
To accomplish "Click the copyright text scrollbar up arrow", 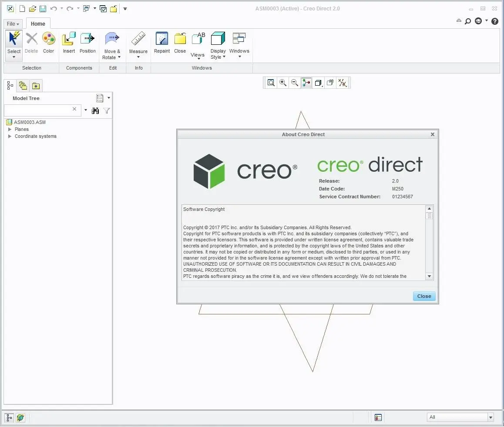I will point(429,209).
